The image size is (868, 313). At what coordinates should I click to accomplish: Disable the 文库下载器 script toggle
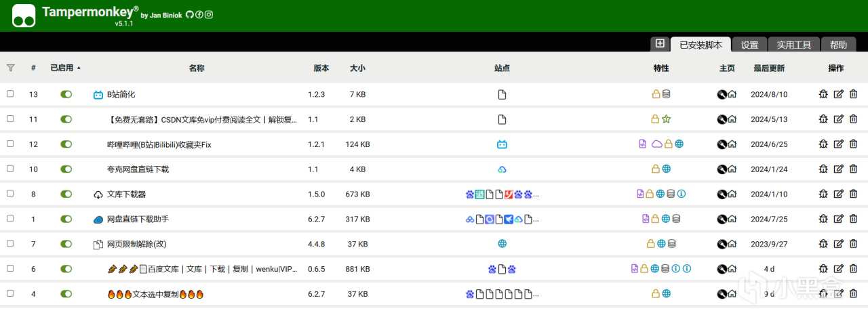(x=66, y=194)
